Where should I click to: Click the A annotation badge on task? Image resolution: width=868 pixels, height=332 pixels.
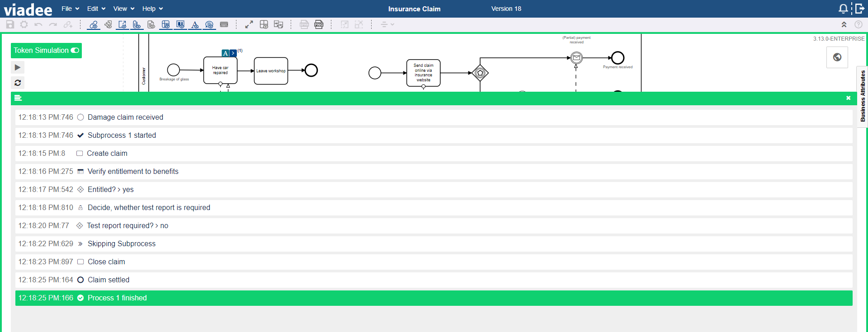pos(226,53)
